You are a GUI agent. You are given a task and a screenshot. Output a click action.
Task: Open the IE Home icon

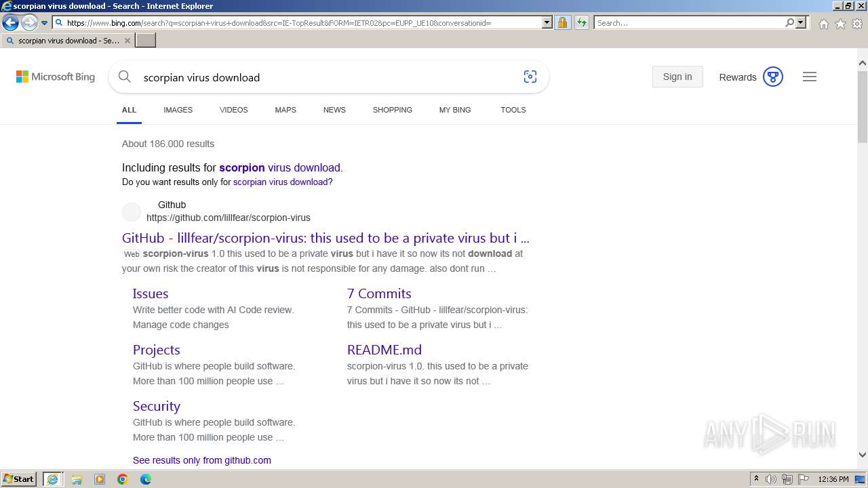coord(823,24)
